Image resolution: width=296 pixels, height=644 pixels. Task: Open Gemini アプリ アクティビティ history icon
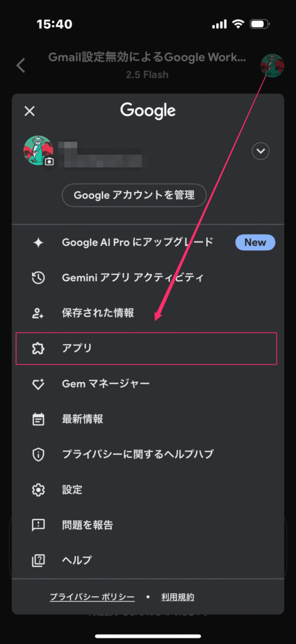(38, 278)
